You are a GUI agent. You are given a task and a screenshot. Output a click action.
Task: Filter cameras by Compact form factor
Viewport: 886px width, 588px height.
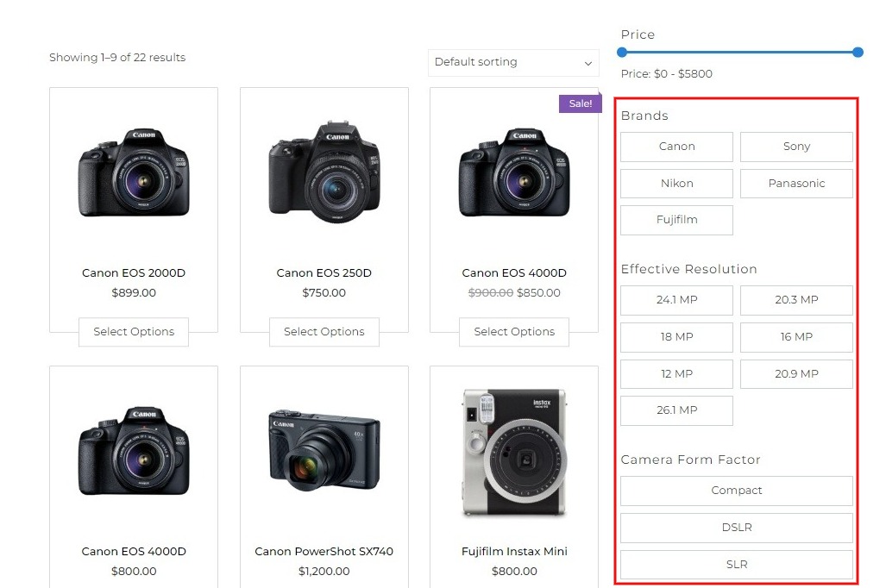tap(736, 491)
